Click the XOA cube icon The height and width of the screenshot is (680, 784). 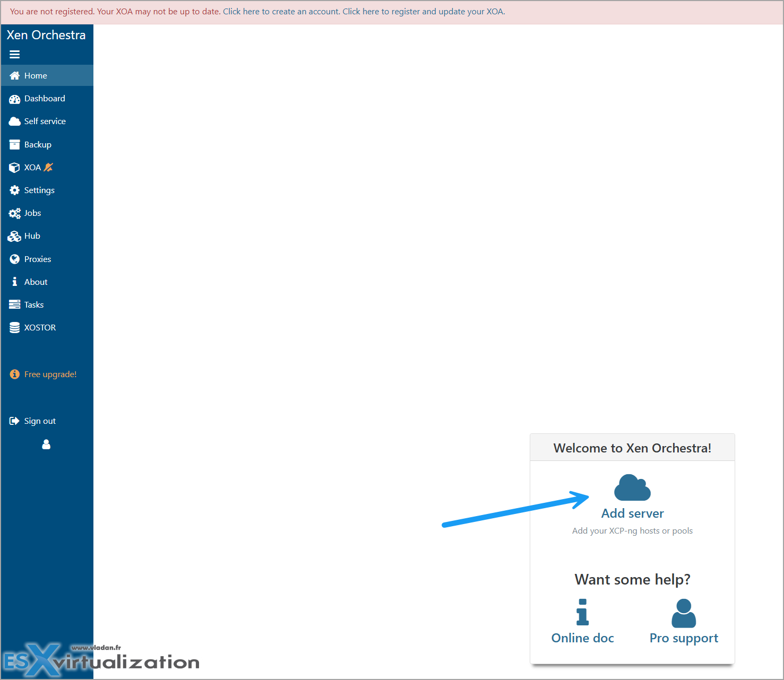[x=15, y=168]
